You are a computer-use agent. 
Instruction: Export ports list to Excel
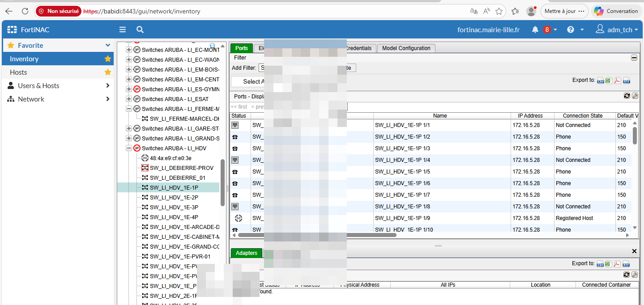click(x=608, y=80)
